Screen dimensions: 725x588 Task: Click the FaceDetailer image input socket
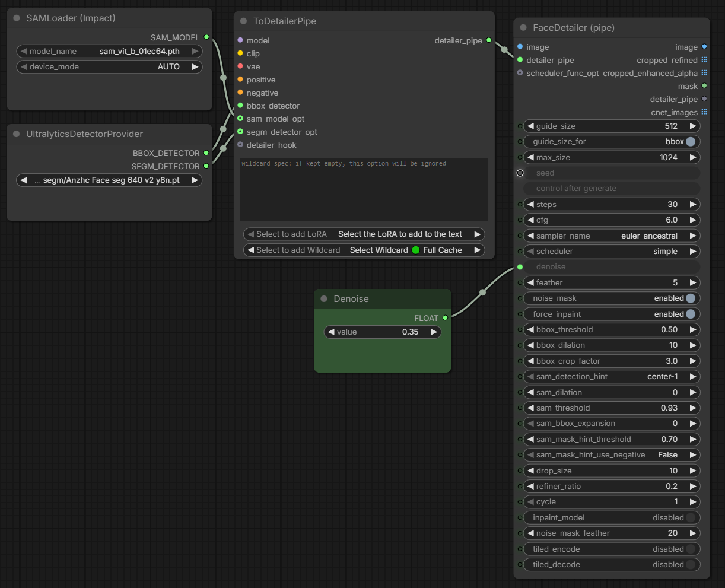click(520, 47)
